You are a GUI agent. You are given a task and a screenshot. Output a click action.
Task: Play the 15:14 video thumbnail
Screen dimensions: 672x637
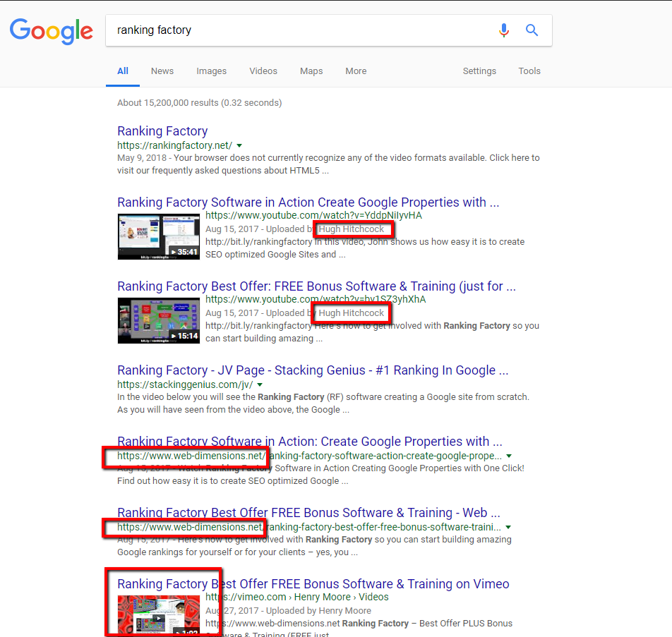tap(159, 320)
